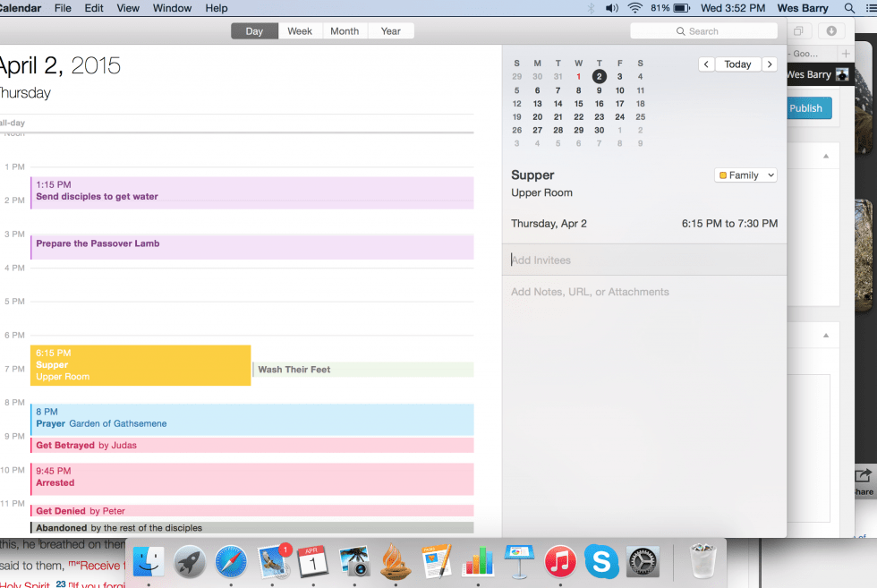Open System Preferences gear in dock
Viewport: 877px width, 588px height.
click(x=643, y=562)
